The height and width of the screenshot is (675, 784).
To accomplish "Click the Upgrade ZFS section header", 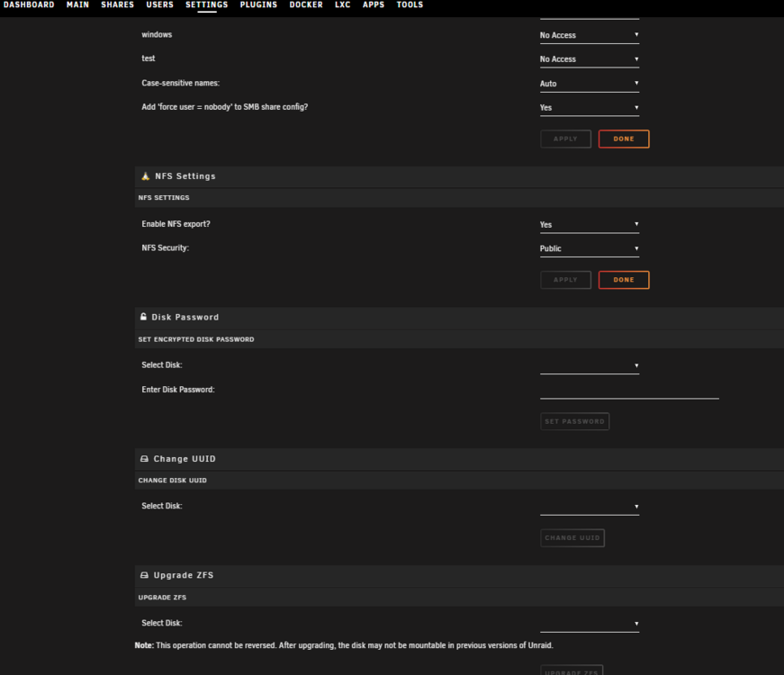I will [x=459, y=575].
